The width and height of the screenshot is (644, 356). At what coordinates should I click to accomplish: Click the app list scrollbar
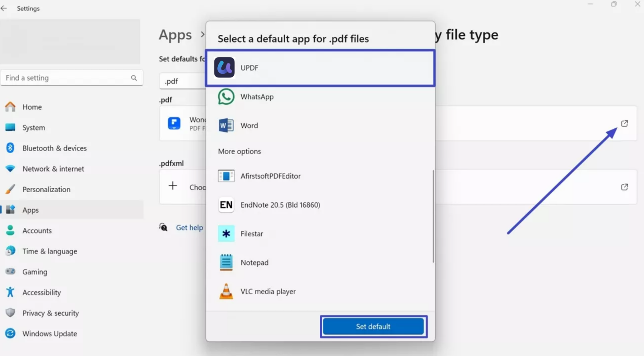pos(433,216)
